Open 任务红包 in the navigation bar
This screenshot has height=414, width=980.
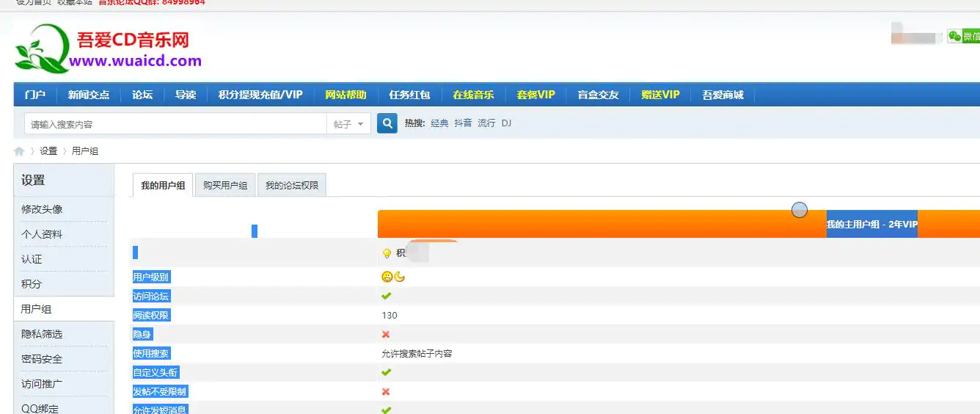pyautogui.click(x=409, y=95)
